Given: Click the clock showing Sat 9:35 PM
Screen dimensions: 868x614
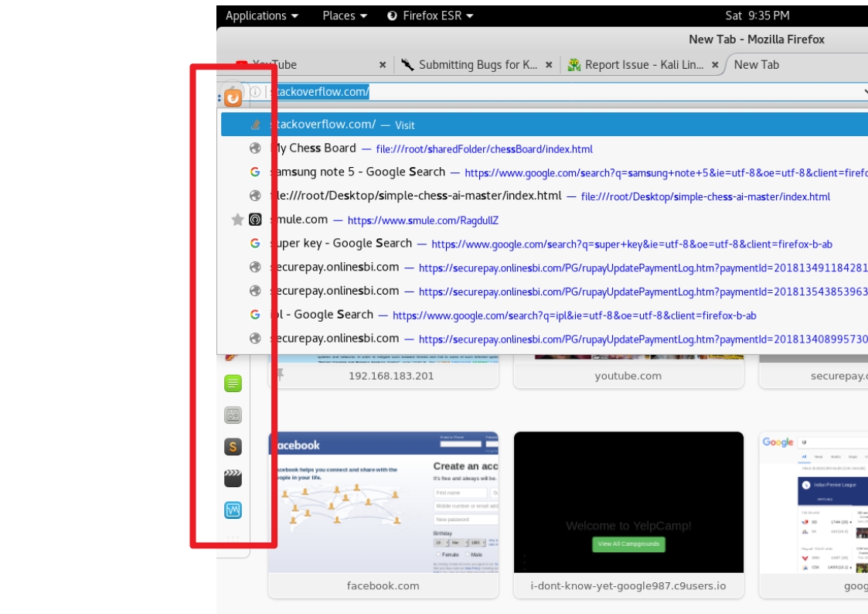Looking at the screenshot, I should point(757,15).
